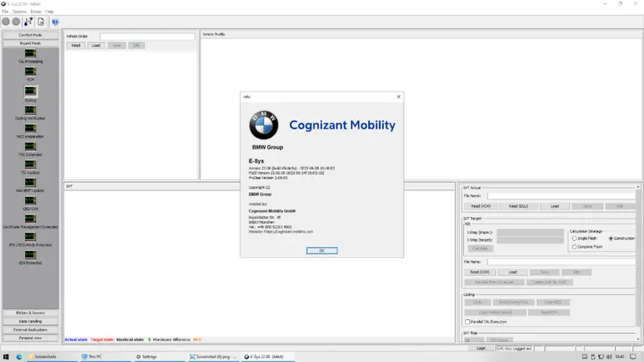Open the FSC Extended module icon
The height and width of the screenshot is (362, 644).
[x=30, y=146]
